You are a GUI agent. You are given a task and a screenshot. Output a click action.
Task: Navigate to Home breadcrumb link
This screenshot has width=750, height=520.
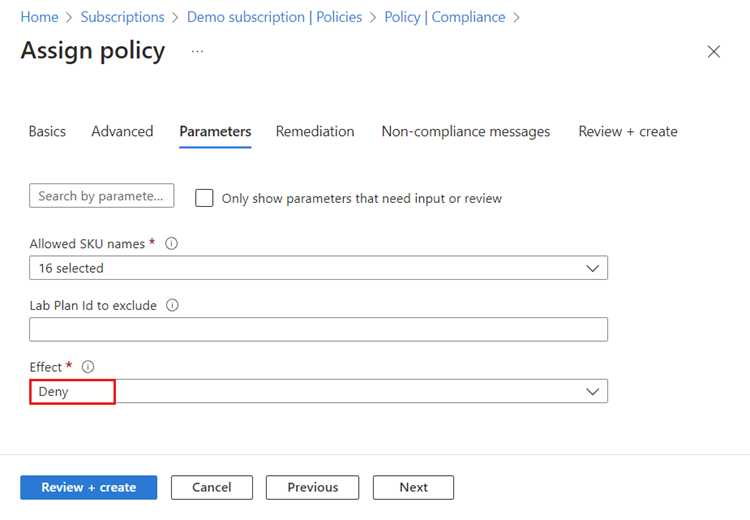[x=39, y=17]
